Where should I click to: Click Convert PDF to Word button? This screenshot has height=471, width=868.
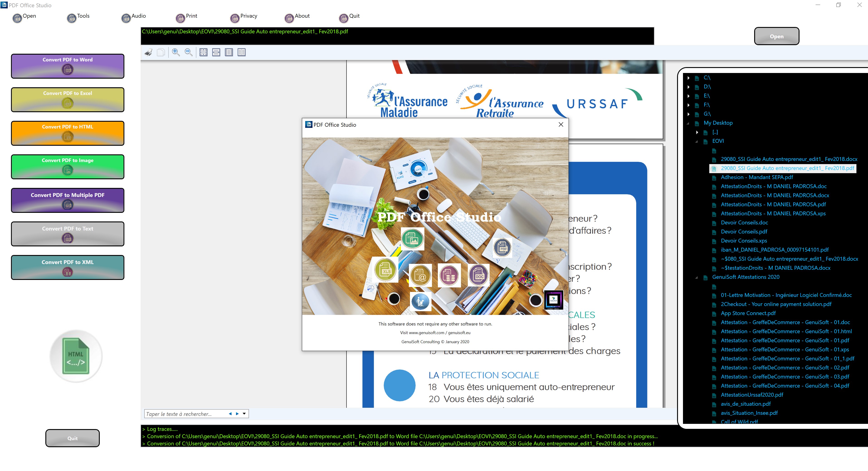[x=67, y=66]
